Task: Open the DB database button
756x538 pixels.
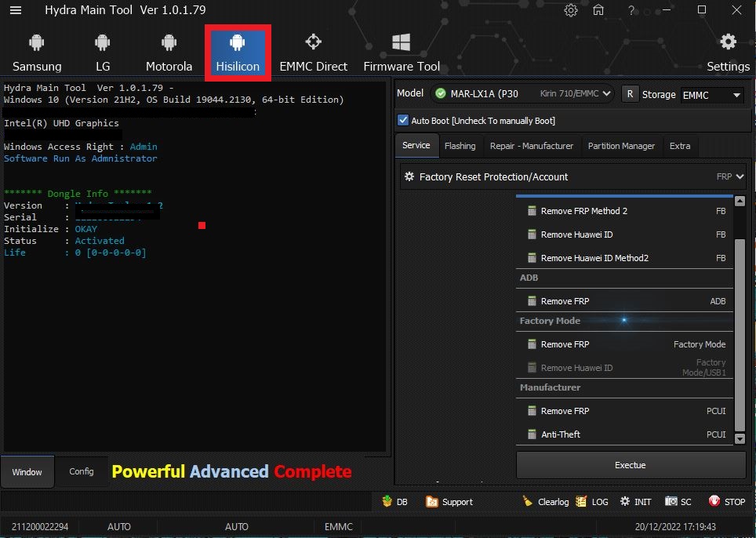Action: pos(395,502)
